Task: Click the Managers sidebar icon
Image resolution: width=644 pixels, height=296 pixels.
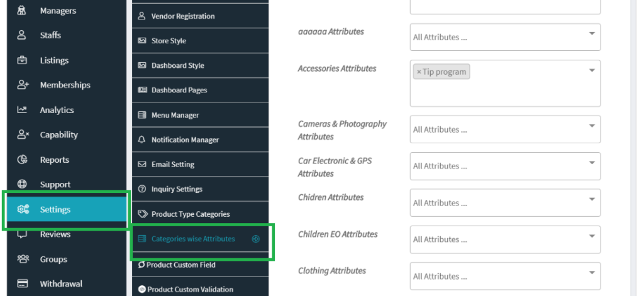Action: [x=22, y=11]
